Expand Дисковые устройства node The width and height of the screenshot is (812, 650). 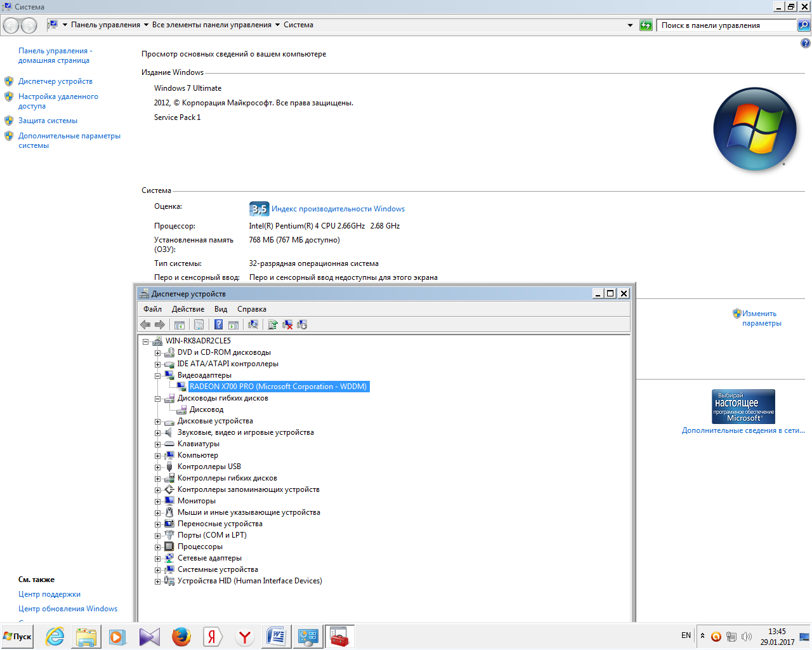(x=157, y=421)
